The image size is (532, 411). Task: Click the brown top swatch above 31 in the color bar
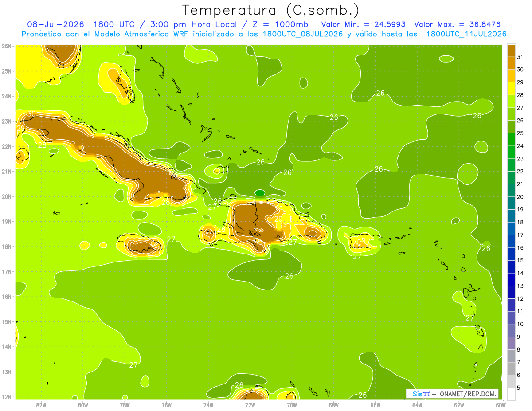pos(511,51)
